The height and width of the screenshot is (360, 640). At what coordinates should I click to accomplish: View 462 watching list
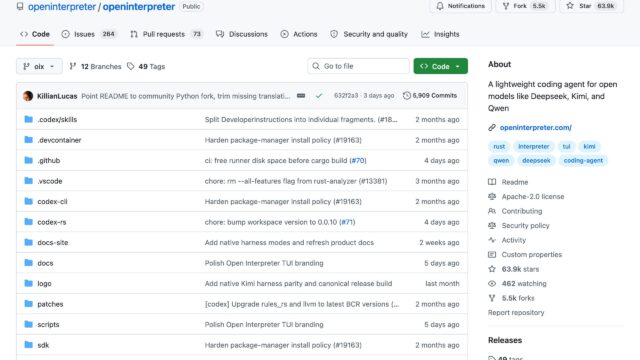(x=518, y=283)
